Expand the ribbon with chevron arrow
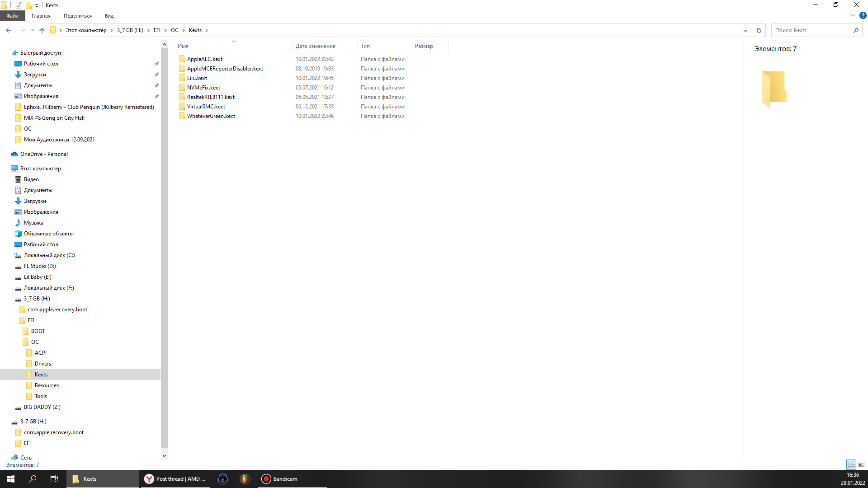 point(853,15)
